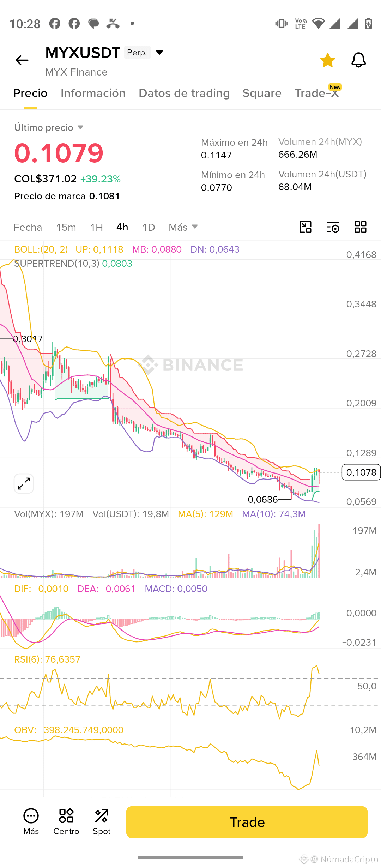Open the Square tab
Image resolution: width=381 pixels, height=868 pixels.
pos(262,93)
